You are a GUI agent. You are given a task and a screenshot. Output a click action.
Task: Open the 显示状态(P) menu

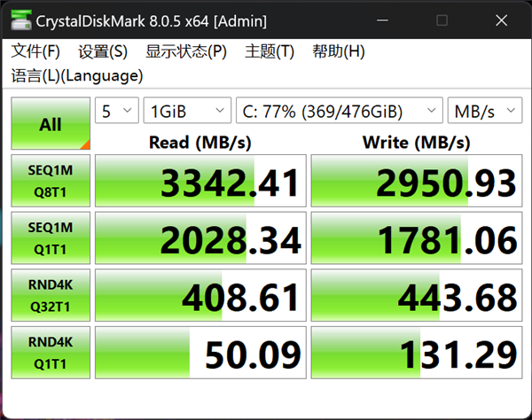tap(186, 51)
